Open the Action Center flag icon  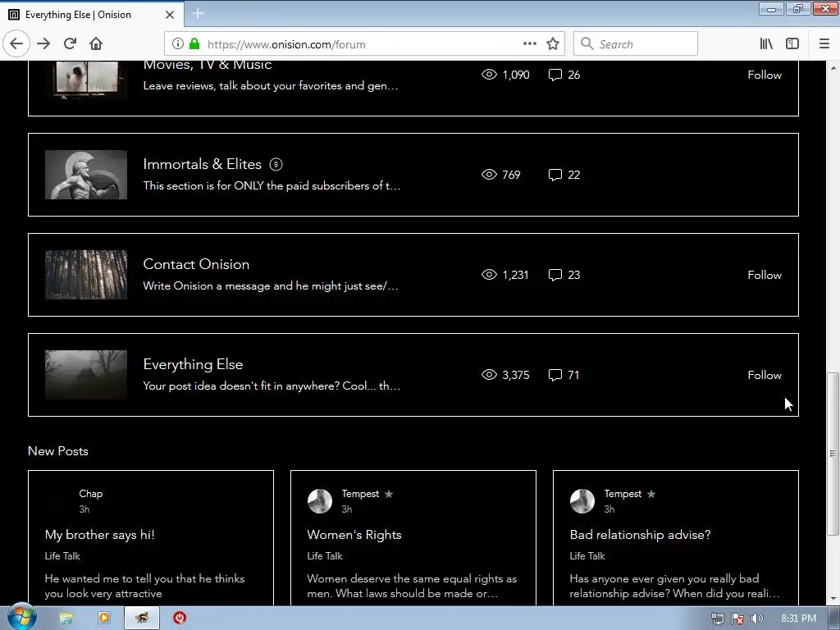pos(737,619)
